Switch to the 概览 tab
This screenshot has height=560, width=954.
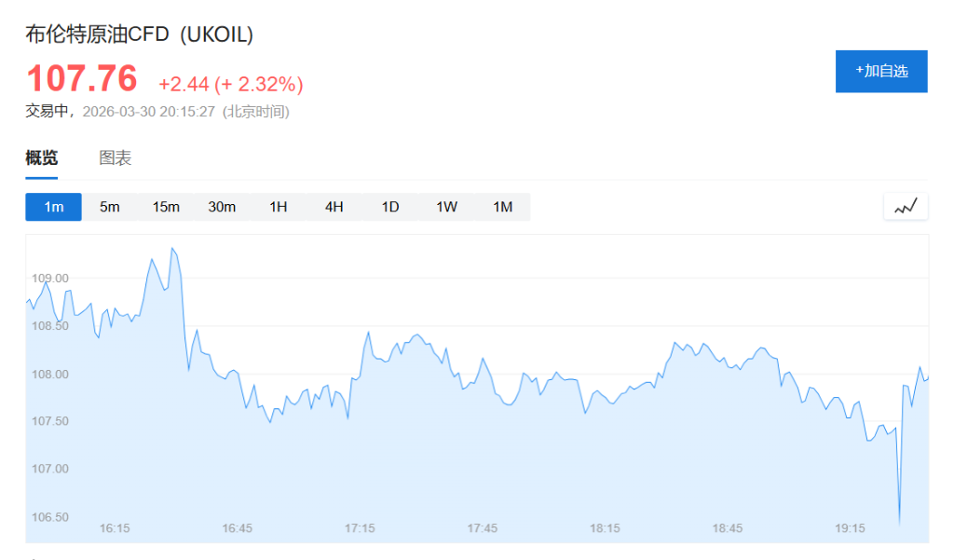coord(41,158)
